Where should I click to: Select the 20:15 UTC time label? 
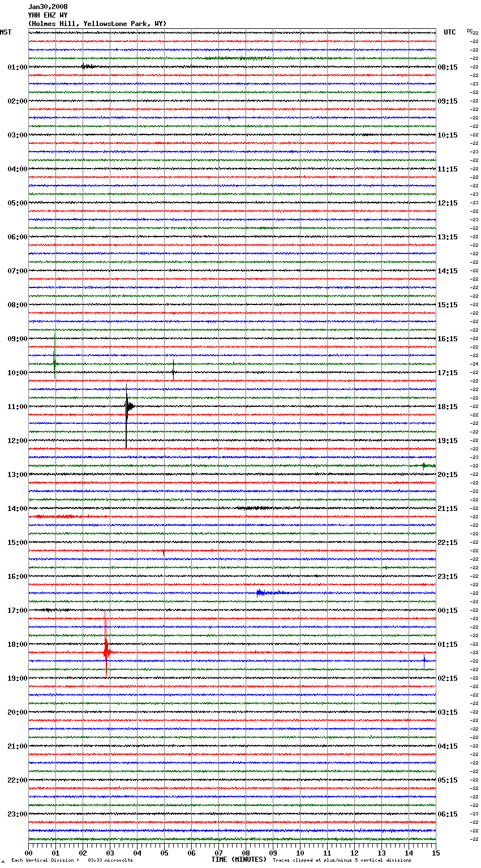point(448,475)
